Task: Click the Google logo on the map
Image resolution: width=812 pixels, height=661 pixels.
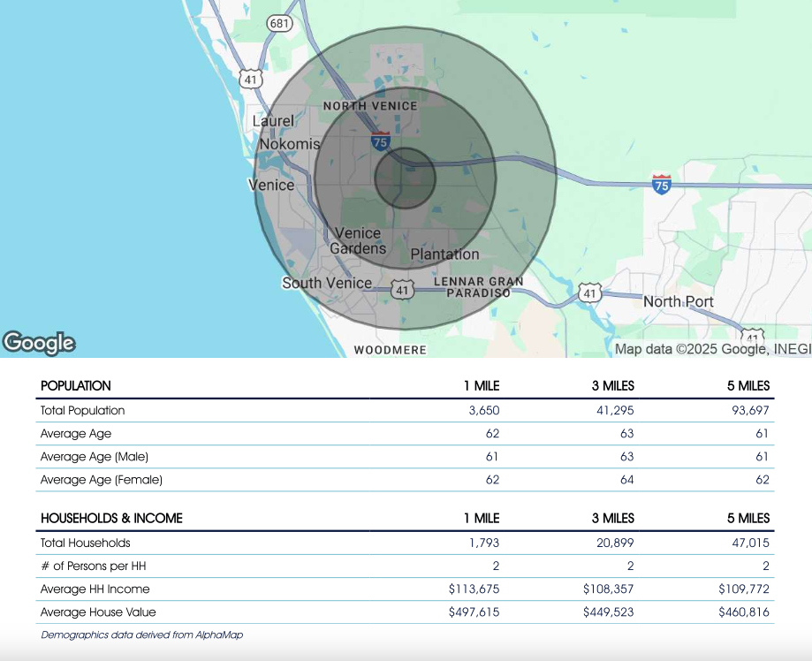Action: point(39,343)
